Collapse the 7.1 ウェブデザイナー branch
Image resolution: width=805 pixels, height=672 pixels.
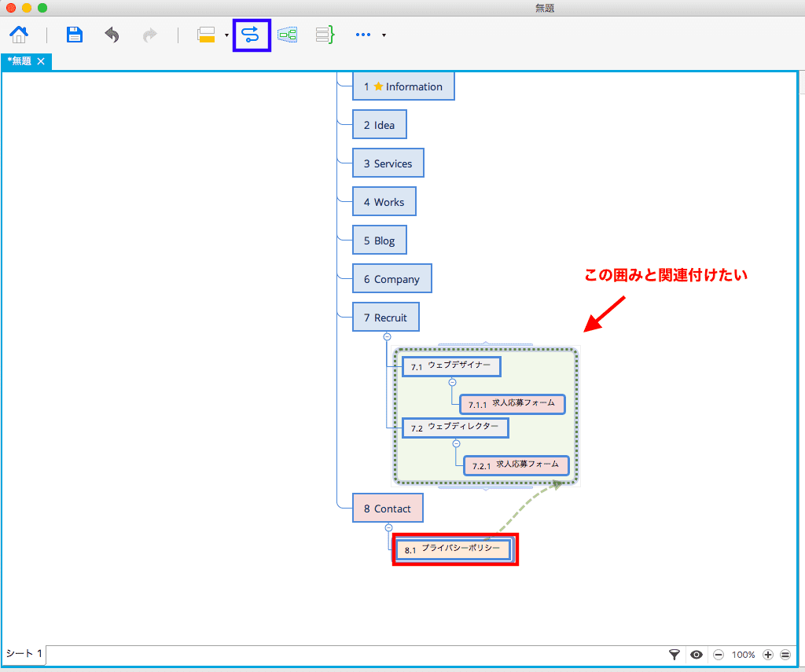tap(452, 383)
